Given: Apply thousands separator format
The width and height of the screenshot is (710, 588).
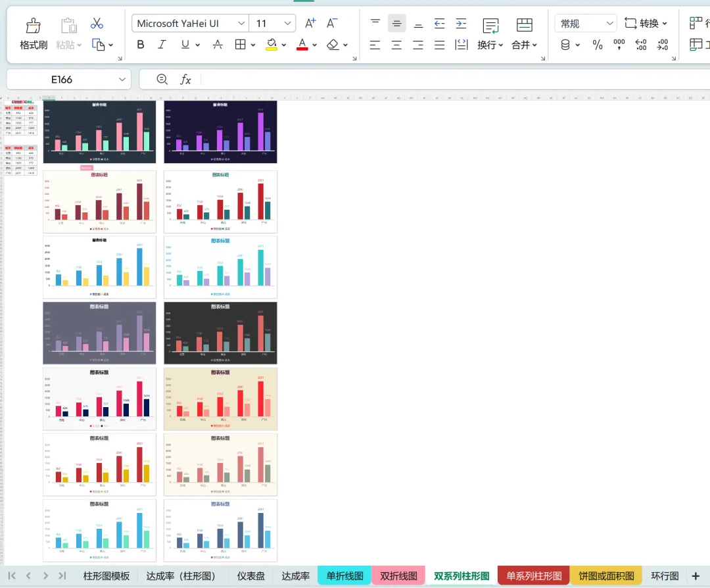Looking at the screenshot, I should tap(619, 44).
